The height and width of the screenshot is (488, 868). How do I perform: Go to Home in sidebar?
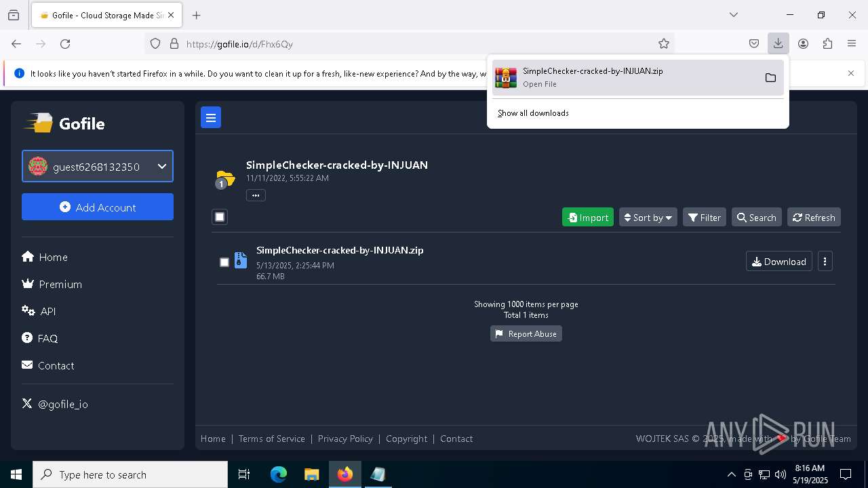[45, 257]
